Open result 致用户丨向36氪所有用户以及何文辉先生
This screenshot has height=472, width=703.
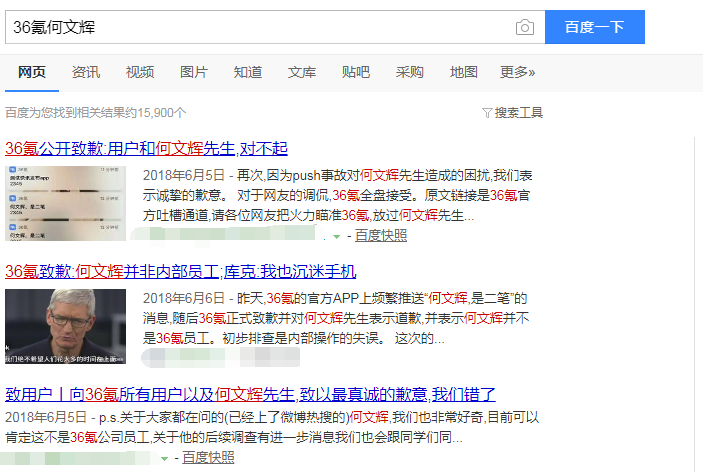tap(250, 394)
